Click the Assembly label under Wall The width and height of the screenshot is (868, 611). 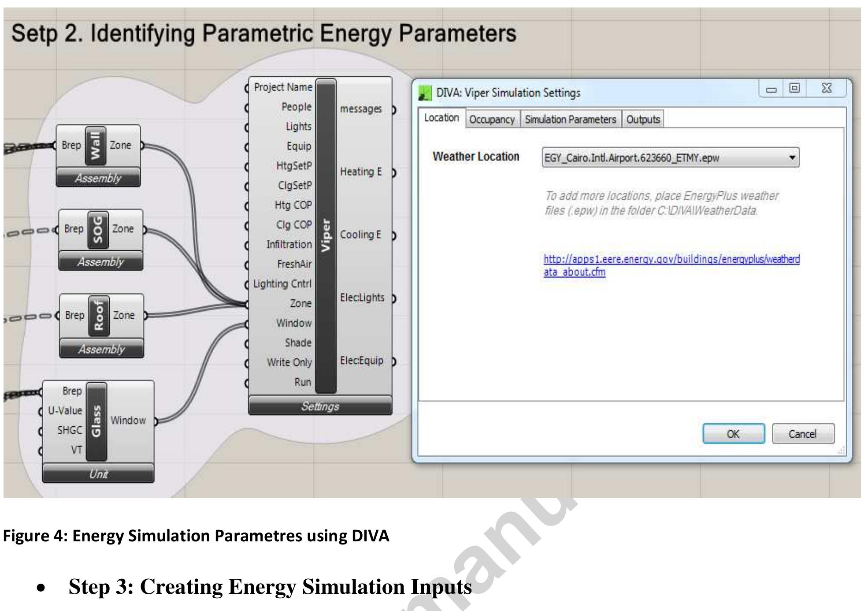point(98,178)
